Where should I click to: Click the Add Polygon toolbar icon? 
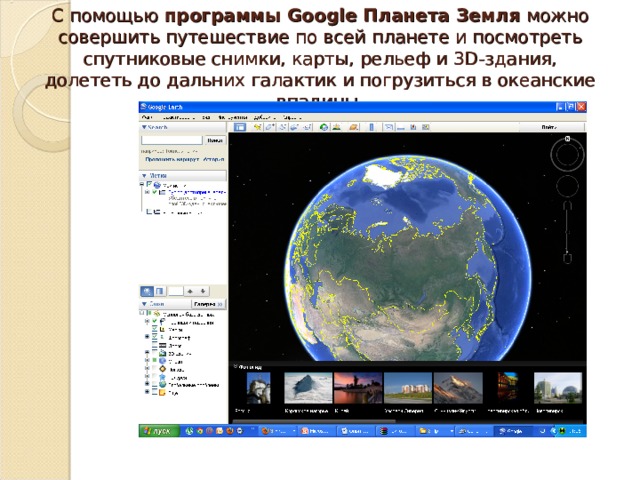(x=270, y=127)
